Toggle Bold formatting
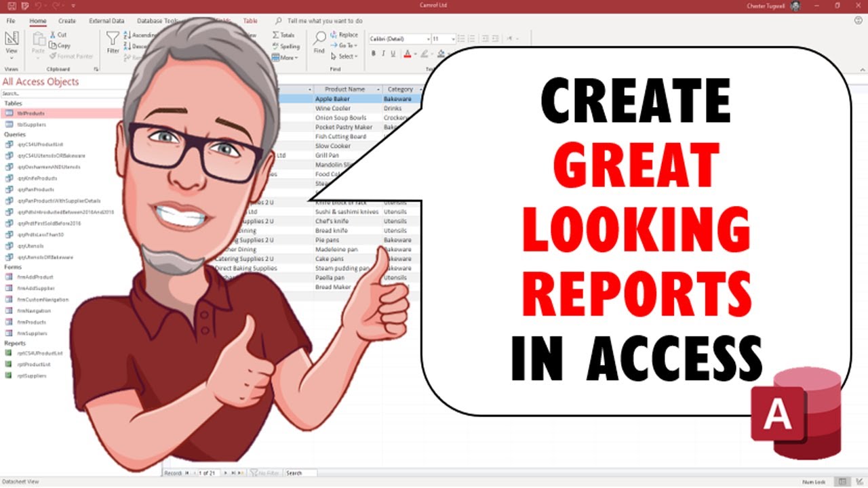The width and height of the screenshot is (868, 488). tap(374, 54)
